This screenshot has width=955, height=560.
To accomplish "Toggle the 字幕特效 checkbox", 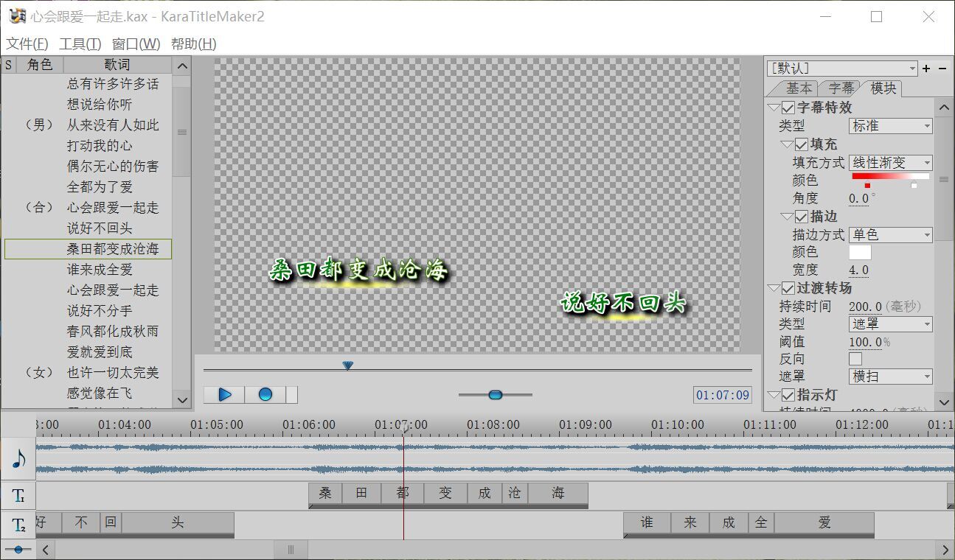I will coord(788,108).
